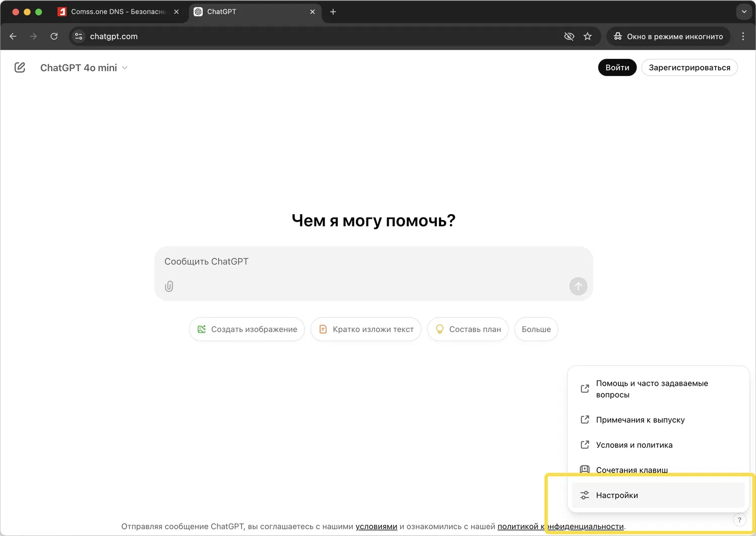Click the Окно в режиме инкогнито indicator
This screenshot has width=756, height=536.
(x=668, y=36)
